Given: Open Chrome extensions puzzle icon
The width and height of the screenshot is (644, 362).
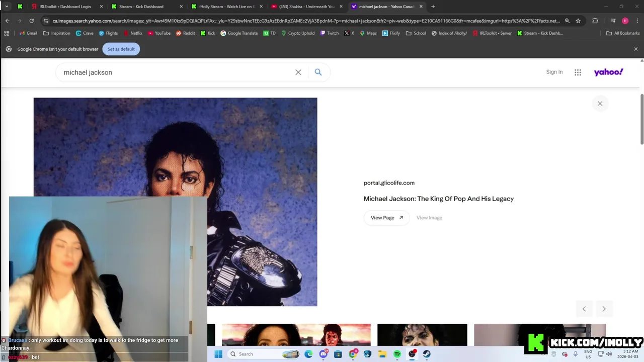Looking at the screenshot, I should (595, 21).
